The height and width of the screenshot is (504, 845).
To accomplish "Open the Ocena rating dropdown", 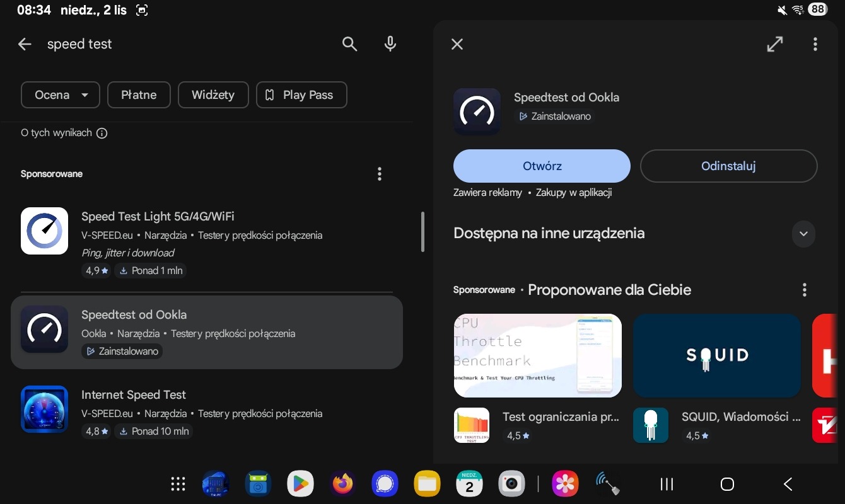I will (x=61, y=95).
